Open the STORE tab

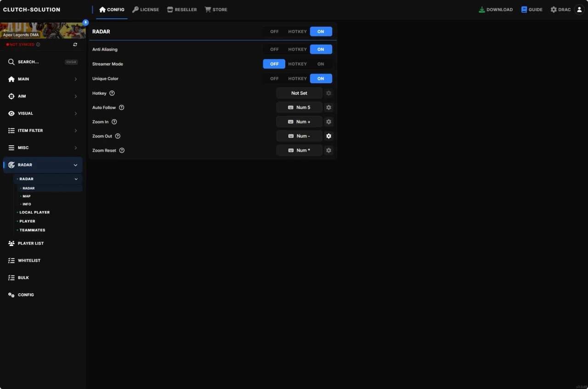[216, 9]
